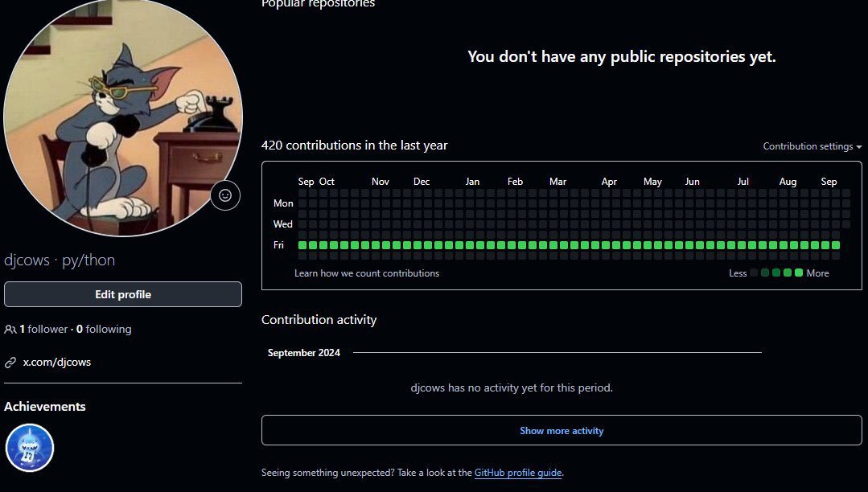Select the empty Less legend square
Viewport: 868px width, 492px height.
(754, 273)
